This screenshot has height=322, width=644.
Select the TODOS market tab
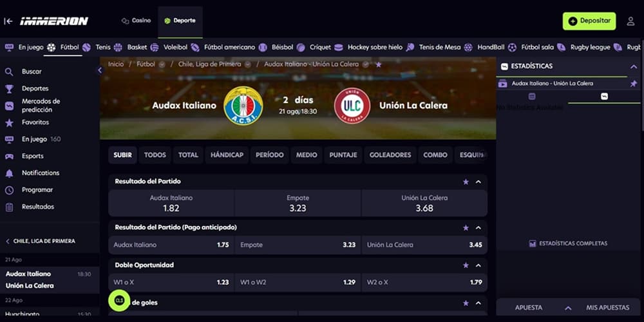155,155
